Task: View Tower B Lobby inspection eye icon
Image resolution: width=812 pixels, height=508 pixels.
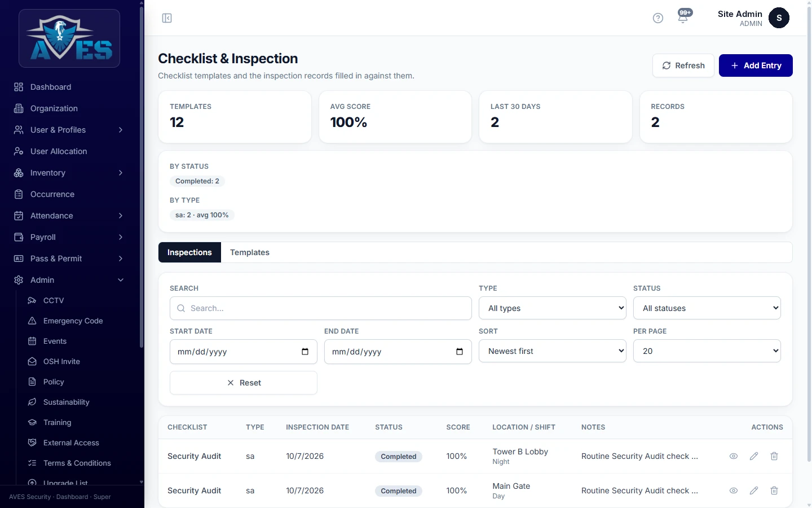Action: (x=734, y=456)
